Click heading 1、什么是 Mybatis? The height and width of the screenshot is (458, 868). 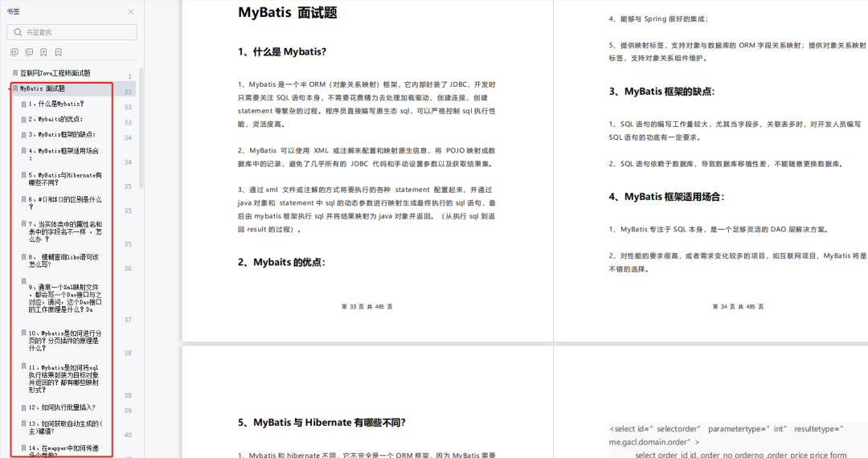pos(282,52)
